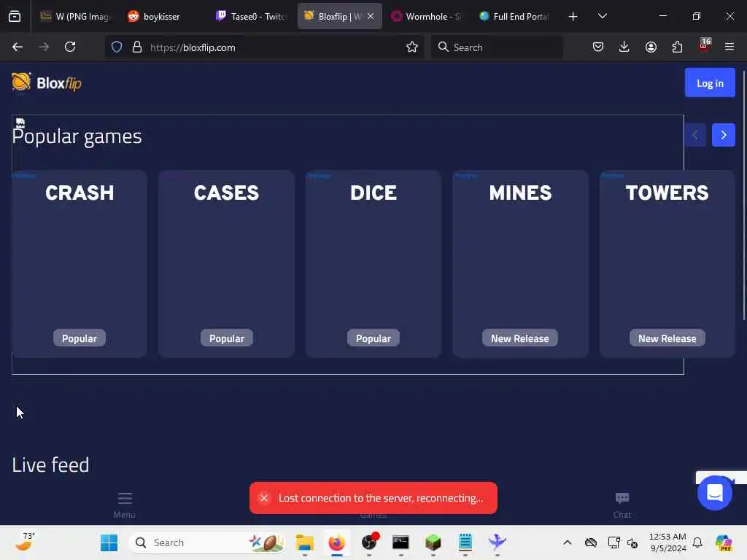Click the page vertical scrollbar
The image size is (747, 560).
click(x=744, y=195)
